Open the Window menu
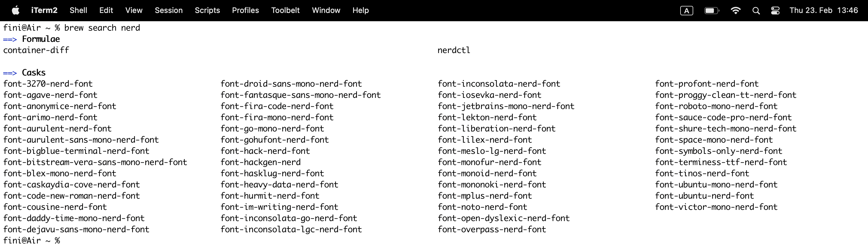Viewport: 868px width, 247px height. click(326, 10)
